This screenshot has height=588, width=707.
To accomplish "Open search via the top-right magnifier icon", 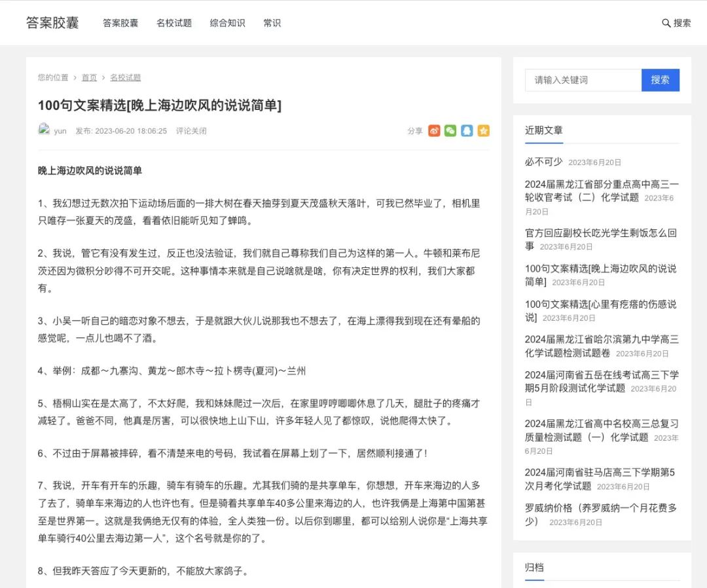I will [x=666, y=23].
